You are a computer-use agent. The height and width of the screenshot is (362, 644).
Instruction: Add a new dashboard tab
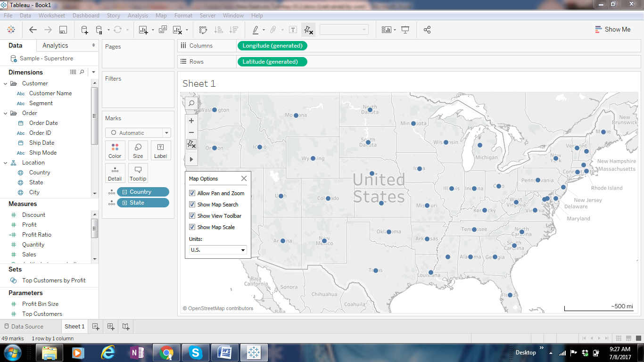click(111, 326)
